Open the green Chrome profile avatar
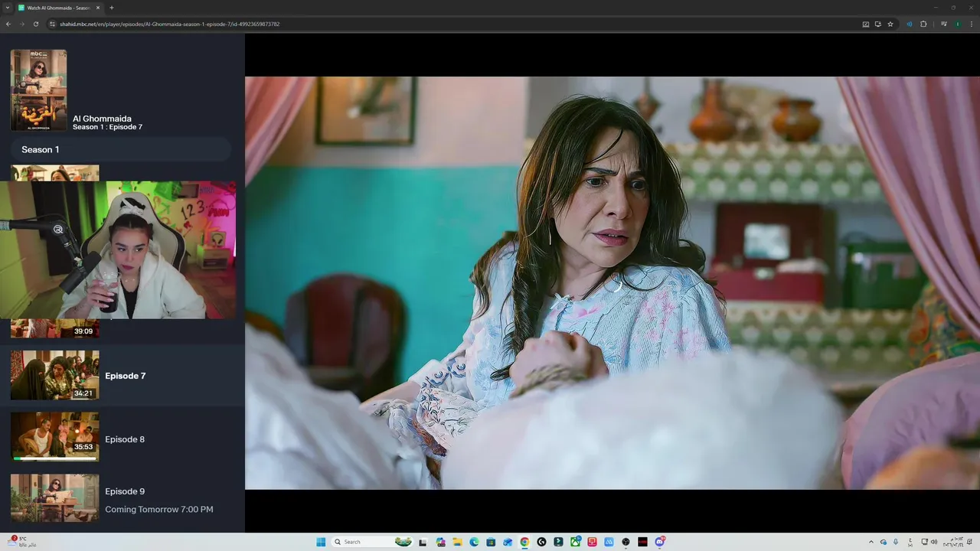This screenshot has width=980, height=551. pos(958,24)
